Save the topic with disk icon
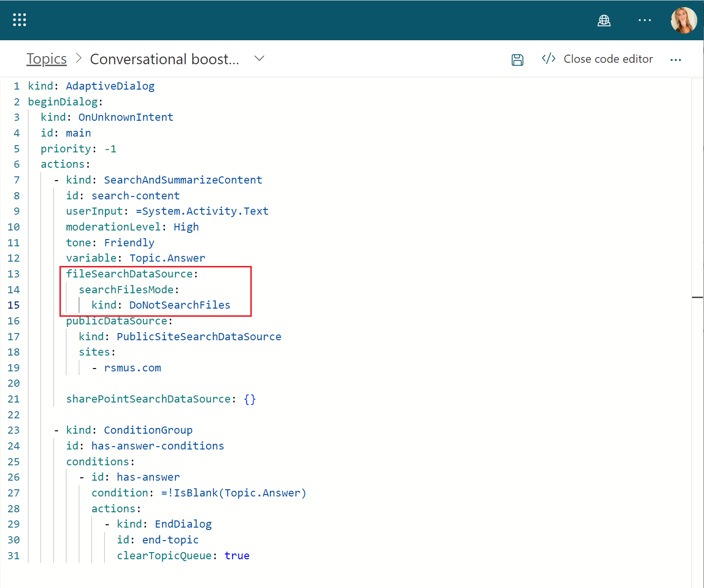Screen dimensions: 704x588 (517, 59)
